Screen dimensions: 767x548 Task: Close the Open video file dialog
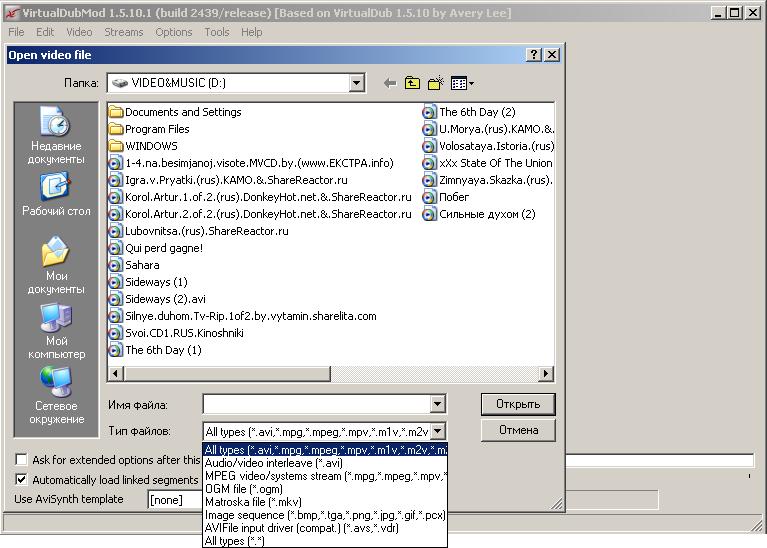(552, 55)
